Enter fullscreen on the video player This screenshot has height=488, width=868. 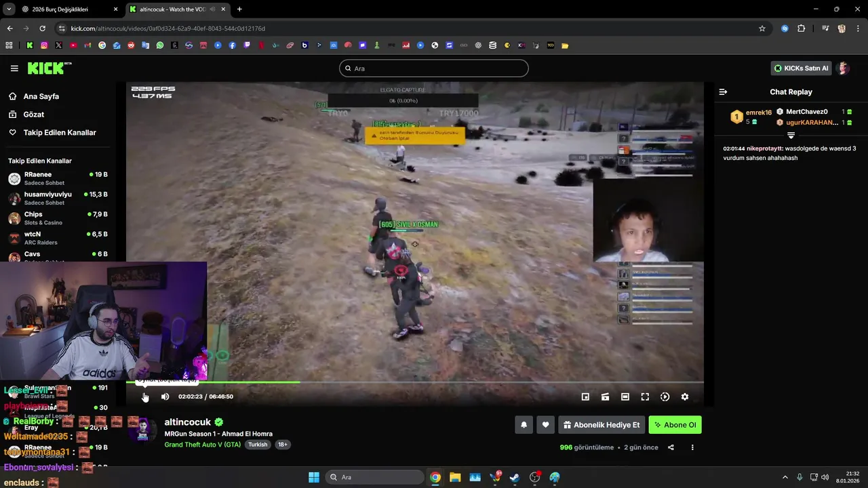tap(645, 396)
